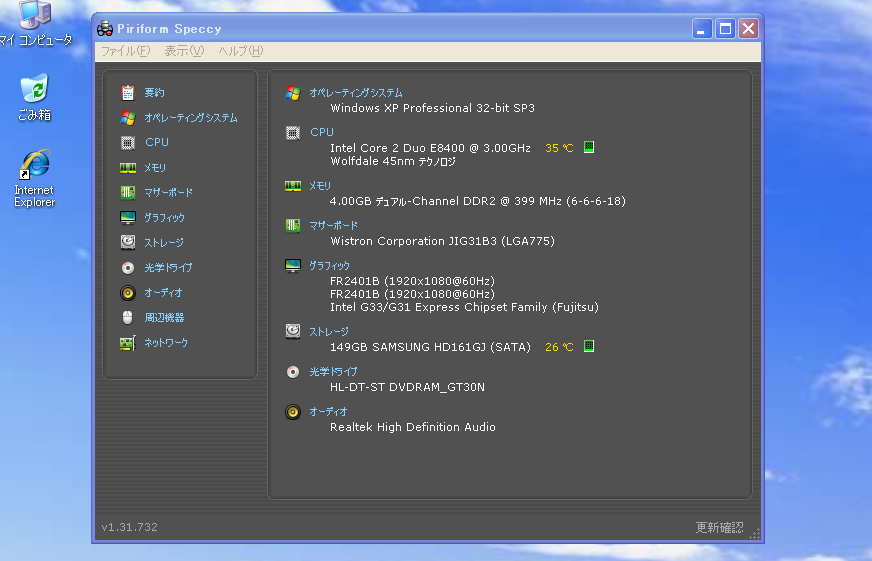This screenshot has width=872, height=561.
Task: Click オーディオ heading link in summary
Action: pos(328,411)
